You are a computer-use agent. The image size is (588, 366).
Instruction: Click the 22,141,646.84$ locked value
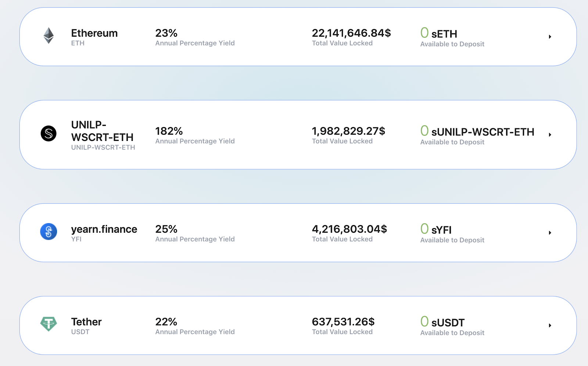click(x=351, y=33)
